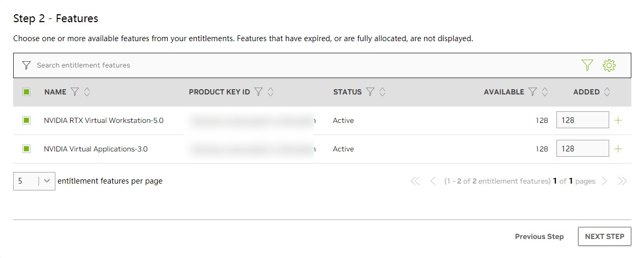Click plus icon for Virtual Applications row
This screenshot has height=258, width=644.
(619, 149)
